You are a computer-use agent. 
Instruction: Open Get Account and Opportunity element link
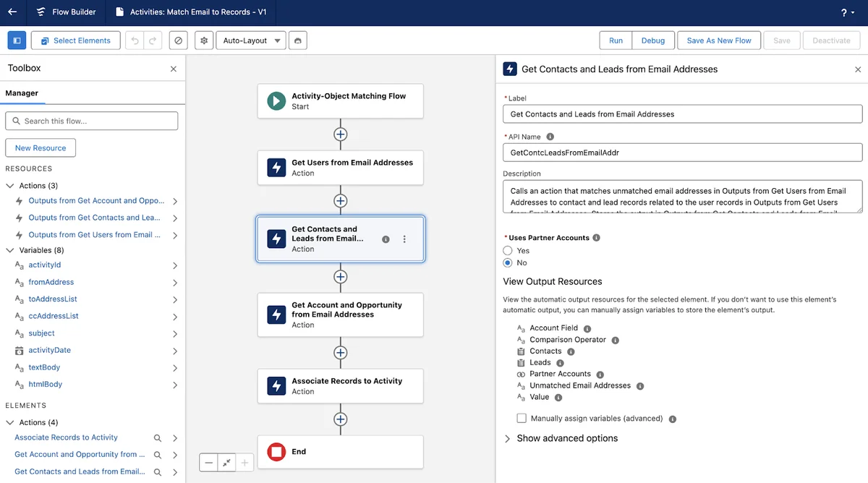80,455
